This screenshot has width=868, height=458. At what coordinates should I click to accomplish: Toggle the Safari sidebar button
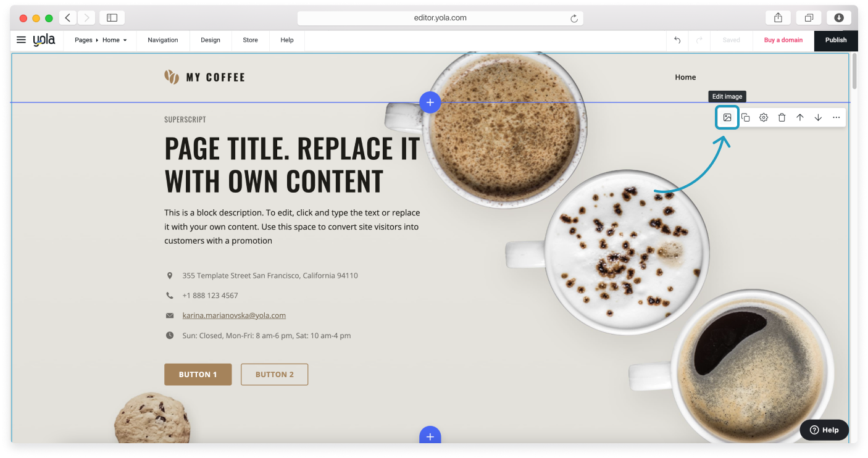point(112,18)
